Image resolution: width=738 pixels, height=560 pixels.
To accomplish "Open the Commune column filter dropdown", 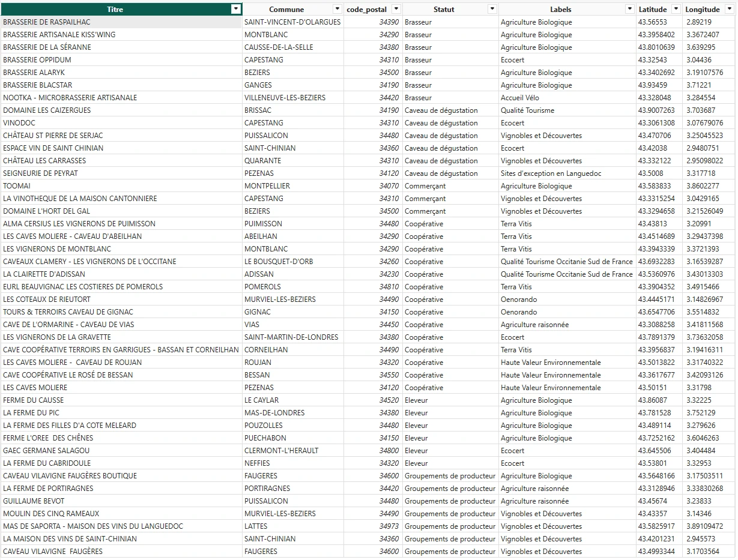I will point(337,9).
